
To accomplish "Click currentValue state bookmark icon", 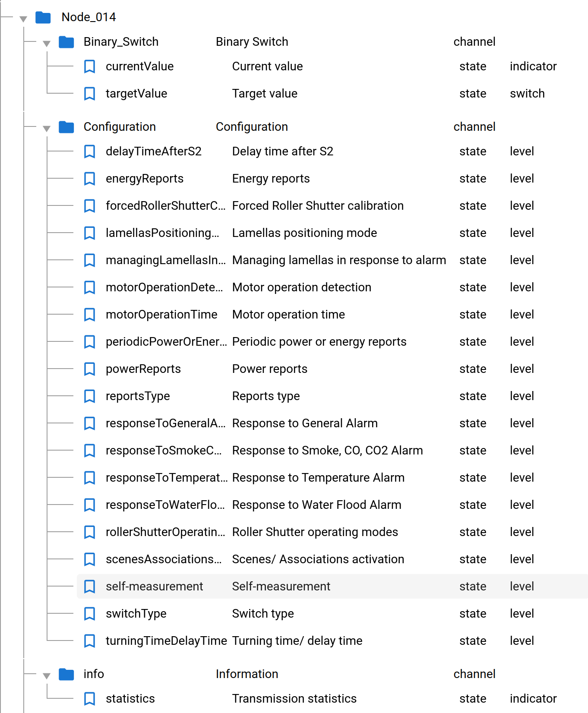I will [89, 66].
